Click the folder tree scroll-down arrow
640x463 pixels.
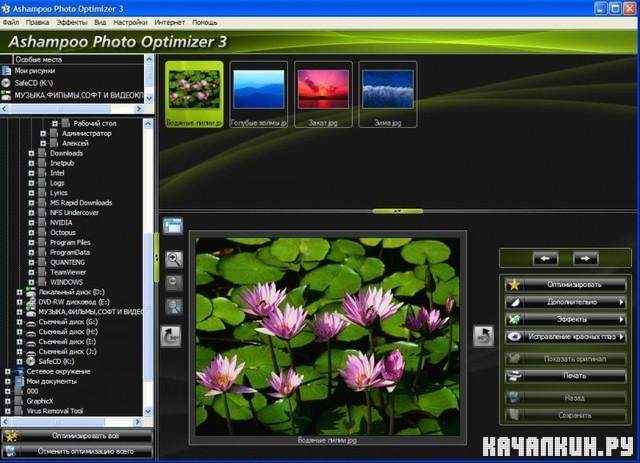point(148,411)
